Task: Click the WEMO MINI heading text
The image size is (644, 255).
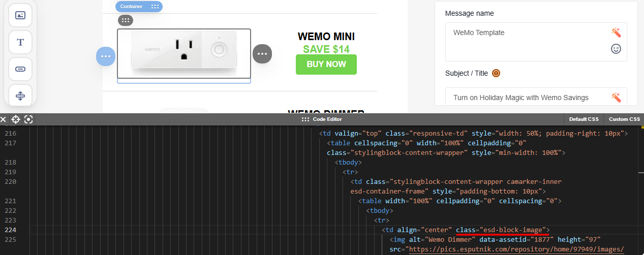Action: (326, 37)
